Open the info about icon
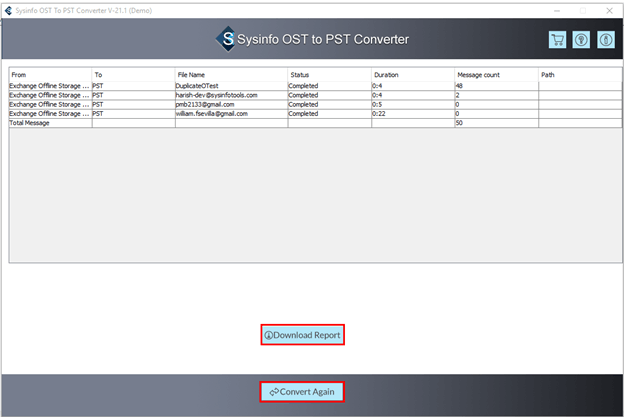 coord(606,40)
